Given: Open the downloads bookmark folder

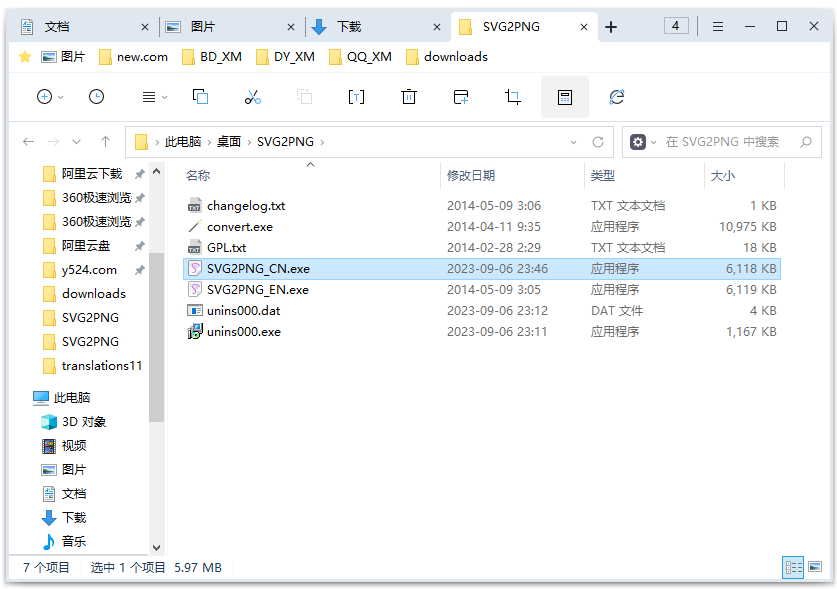Looking at the screenshot, I should (447, 57).
